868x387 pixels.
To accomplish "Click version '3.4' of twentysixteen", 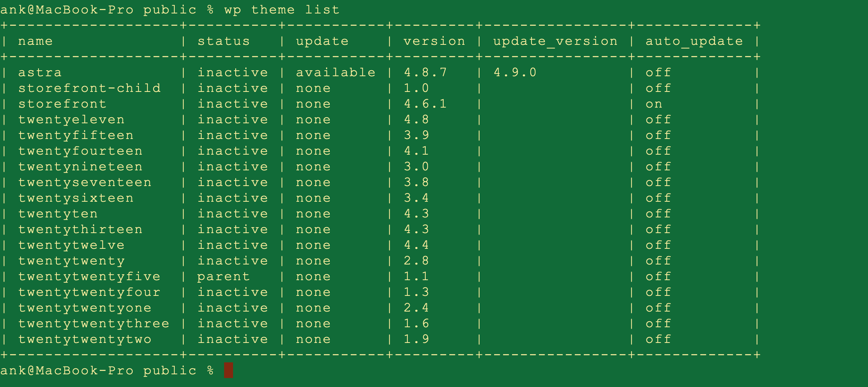I will (416, 198).
